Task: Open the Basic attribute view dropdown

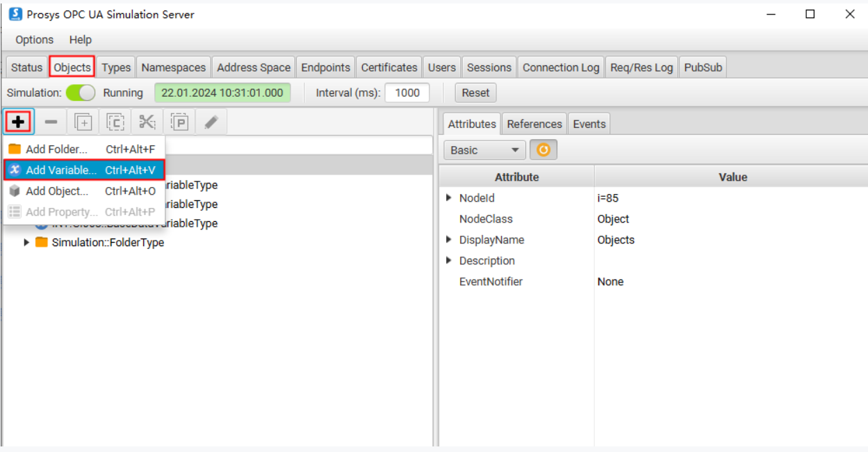Action: click(484, 150)
